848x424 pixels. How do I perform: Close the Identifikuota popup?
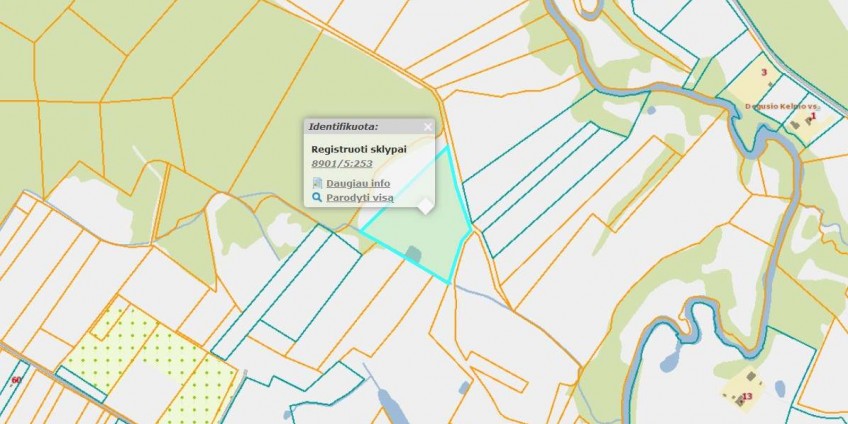[428, 127]
